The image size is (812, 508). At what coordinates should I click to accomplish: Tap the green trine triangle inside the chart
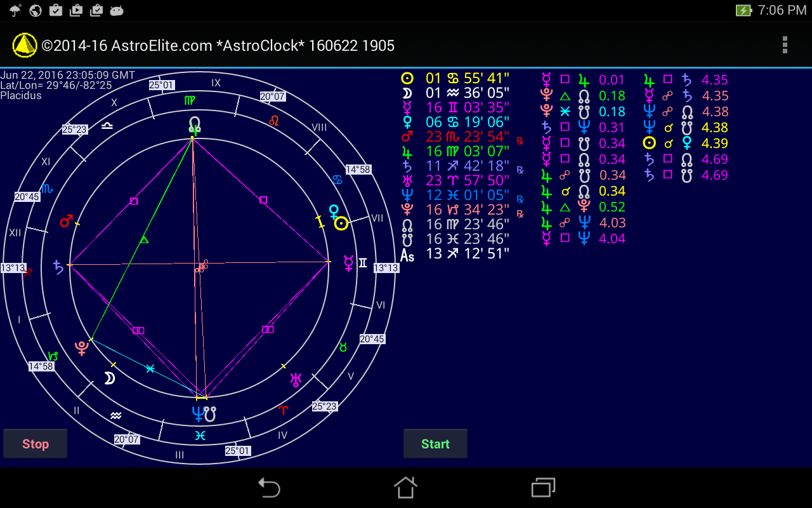[144, 240]
